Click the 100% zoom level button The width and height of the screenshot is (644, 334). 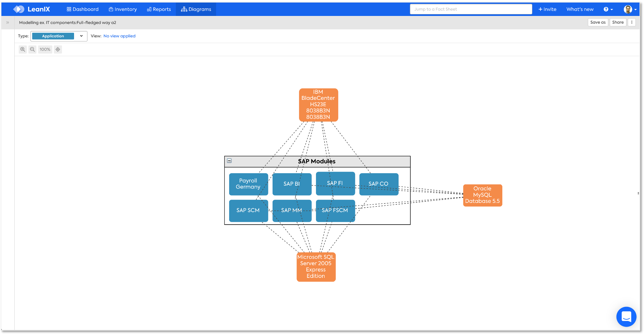point(45,49)
